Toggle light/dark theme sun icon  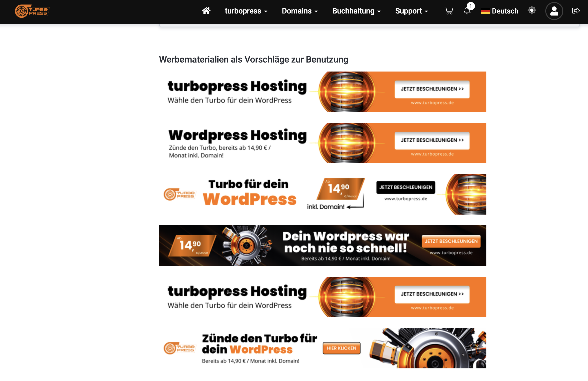[532, 11]
